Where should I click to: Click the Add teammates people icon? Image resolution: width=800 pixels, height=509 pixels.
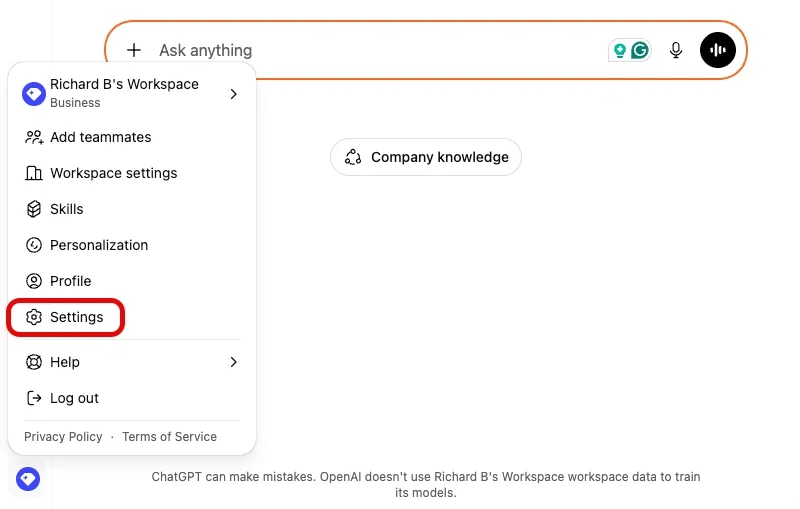pos(34,137)
